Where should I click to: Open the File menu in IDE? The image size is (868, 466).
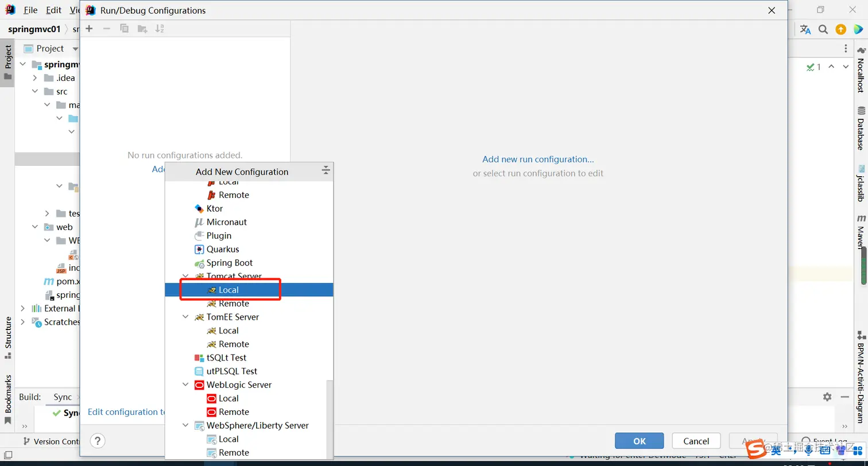[x=30, y=10]
